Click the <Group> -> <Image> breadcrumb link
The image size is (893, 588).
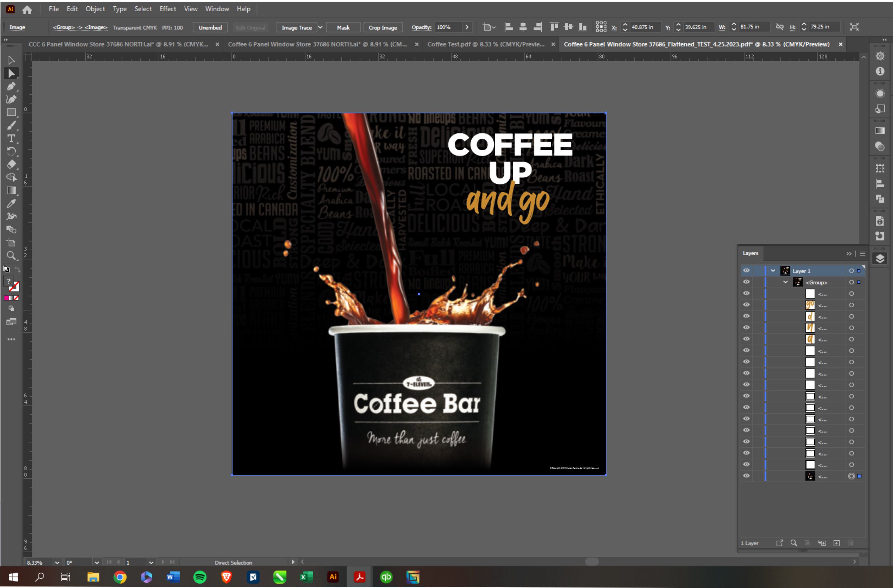coord(80,27)
